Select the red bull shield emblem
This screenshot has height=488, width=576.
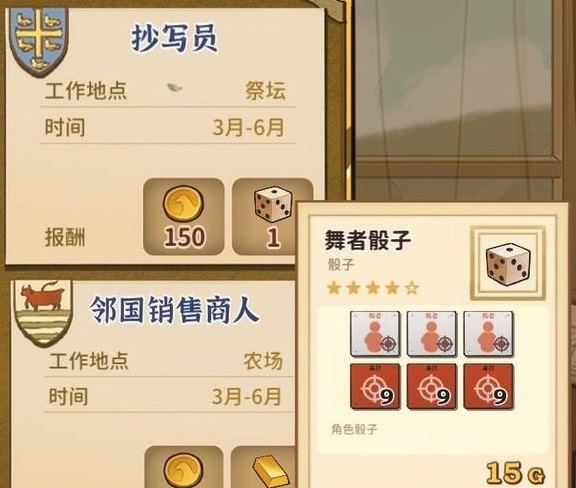pos(43,312)
